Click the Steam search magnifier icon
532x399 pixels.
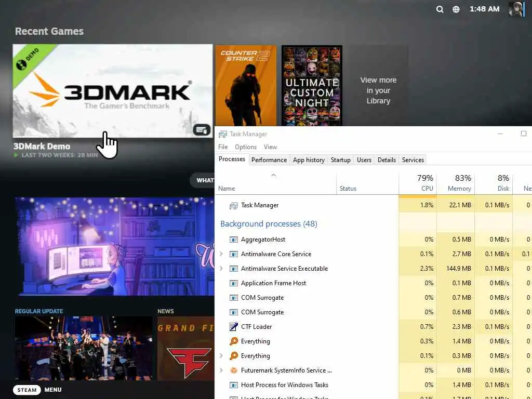coord(440,9)
